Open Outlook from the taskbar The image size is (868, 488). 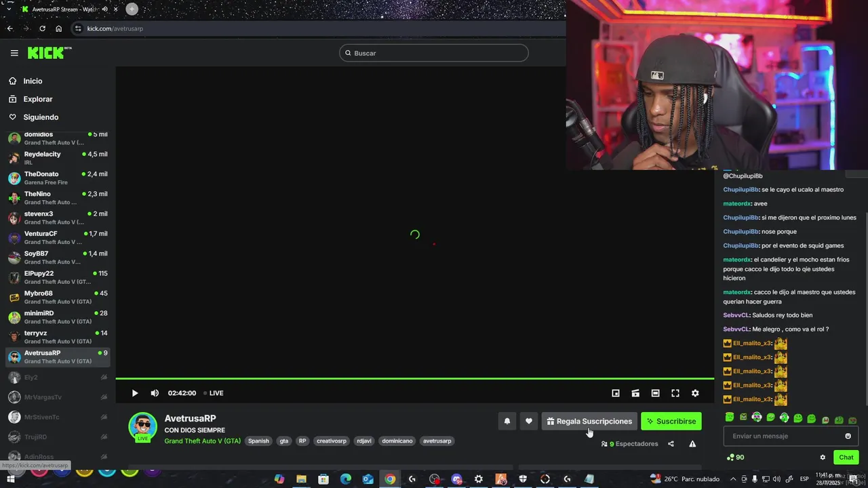[x=368, y=479]
